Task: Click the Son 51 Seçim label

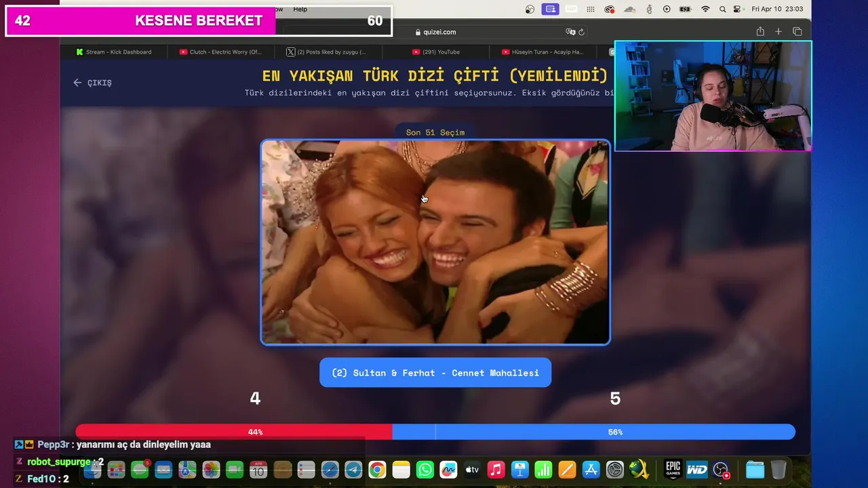Action: pos(435,132)
